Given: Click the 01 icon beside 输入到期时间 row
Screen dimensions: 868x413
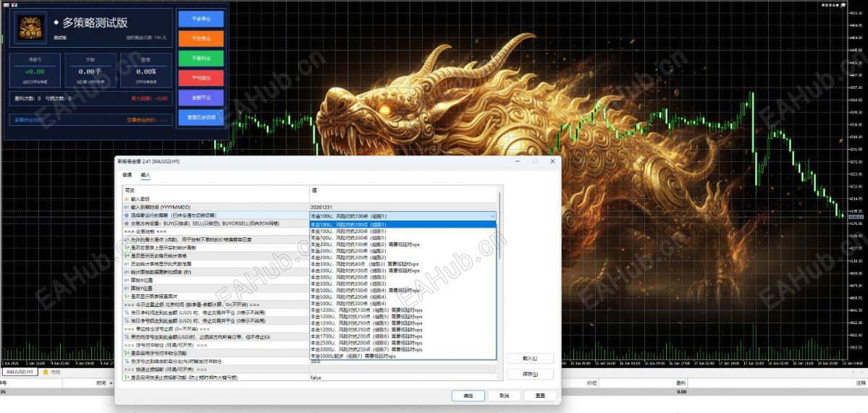Looking at the screenshot, I should point(126,208).
